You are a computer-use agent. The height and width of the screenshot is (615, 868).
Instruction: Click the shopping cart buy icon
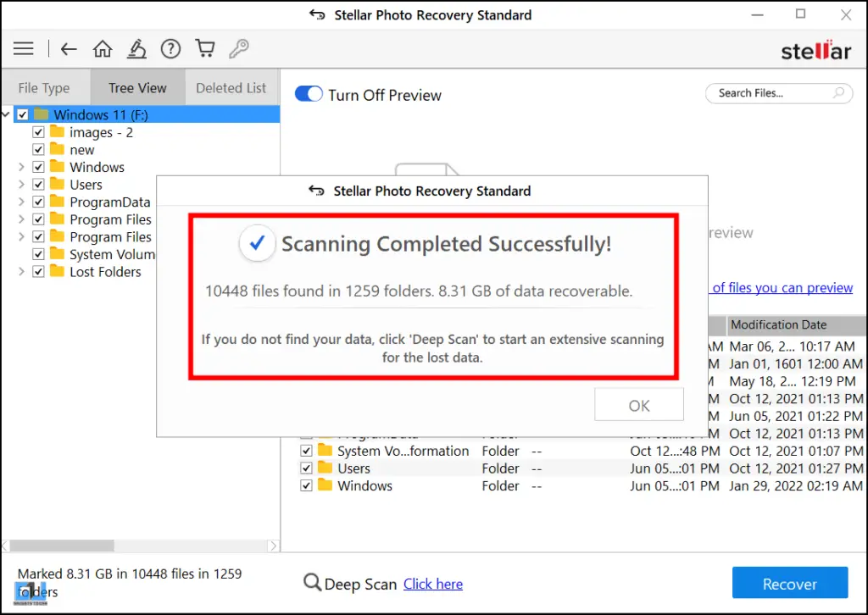click(x=204, y=49)
